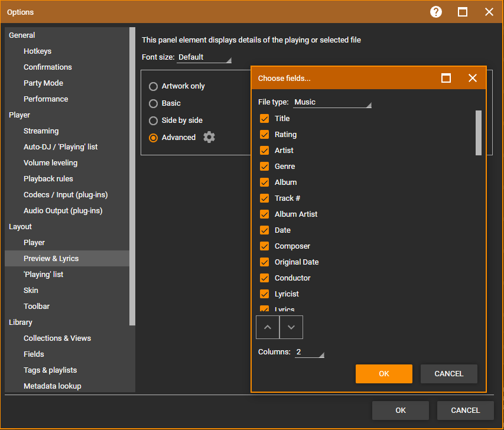Viewport: 504px width, 430px height.
Task: Open the Hotkeys settings page
Action: (x=37, y=51)
